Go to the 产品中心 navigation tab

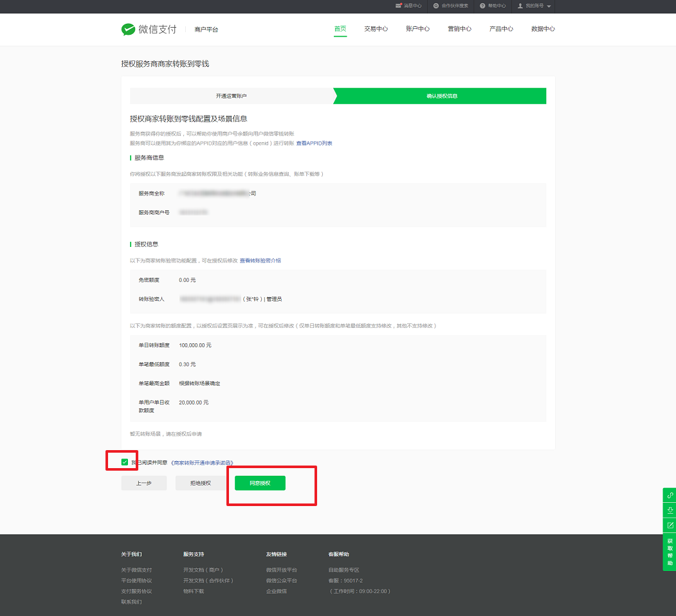coord(501,29)
